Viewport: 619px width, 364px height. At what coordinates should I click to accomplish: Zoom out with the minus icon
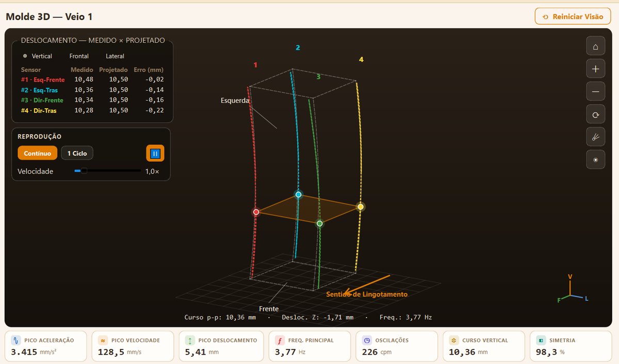pos(595,91)
